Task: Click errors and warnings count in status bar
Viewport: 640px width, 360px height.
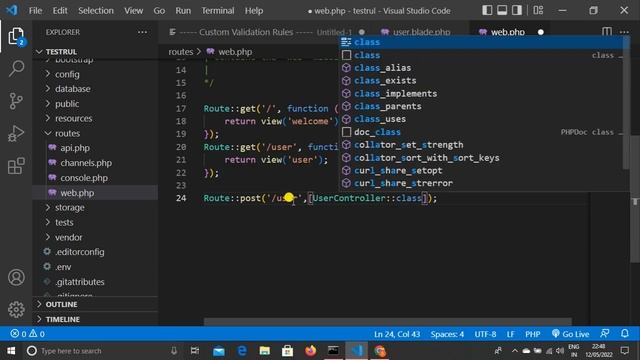Action: 27,334
